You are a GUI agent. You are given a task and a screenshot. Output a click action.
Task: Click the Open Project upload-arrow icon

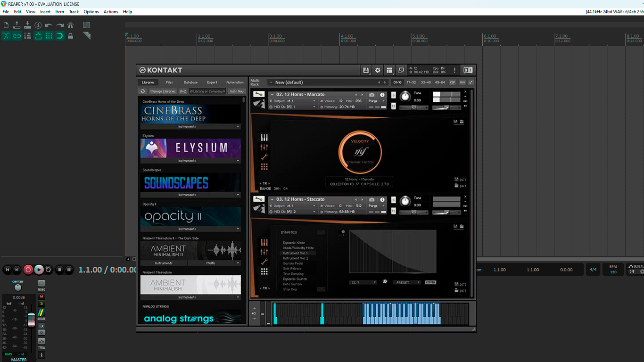(x=17, y=25)
